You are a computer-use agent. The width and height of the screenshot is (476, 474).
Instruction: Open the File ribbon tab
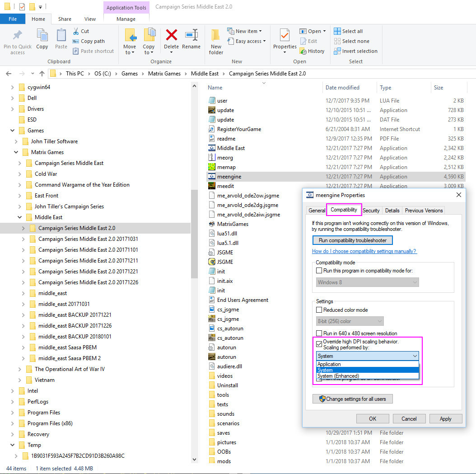click(13, 19)
